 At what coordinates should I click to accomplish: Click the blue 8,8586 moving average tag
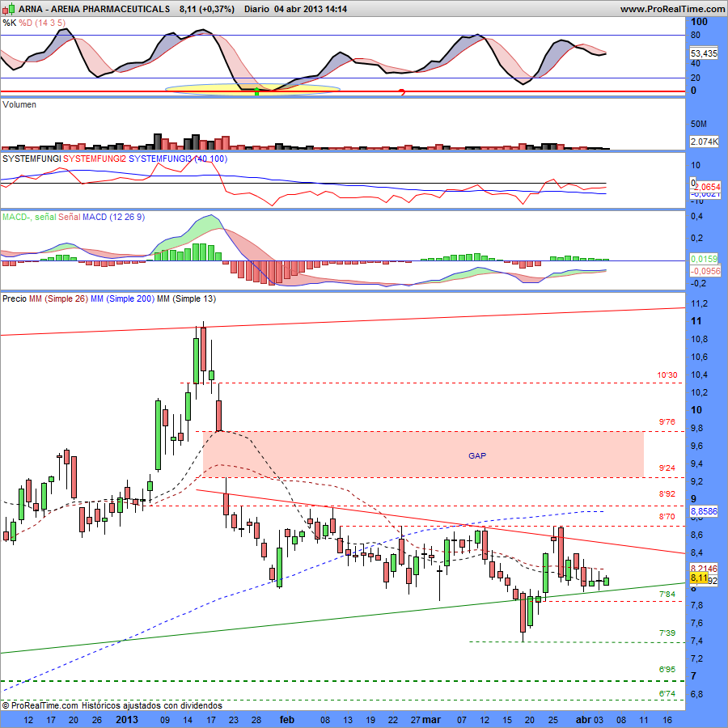point(704,511)
